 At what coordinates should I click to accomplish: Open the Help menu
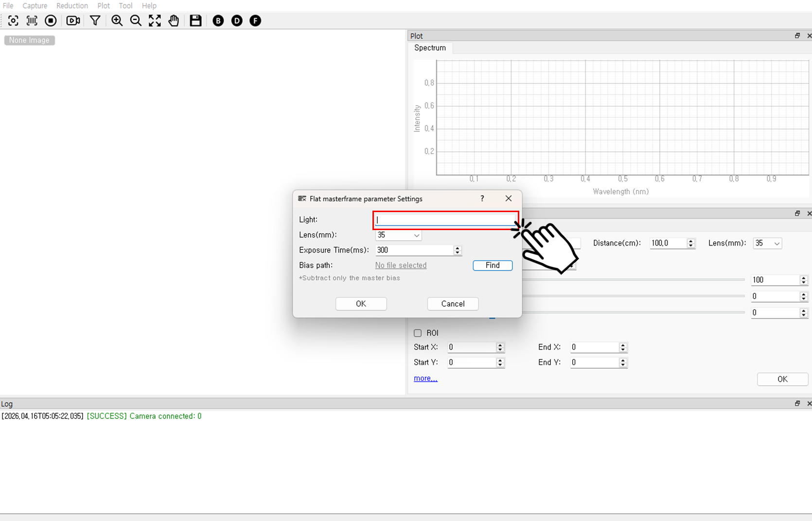tap(149, 5)
